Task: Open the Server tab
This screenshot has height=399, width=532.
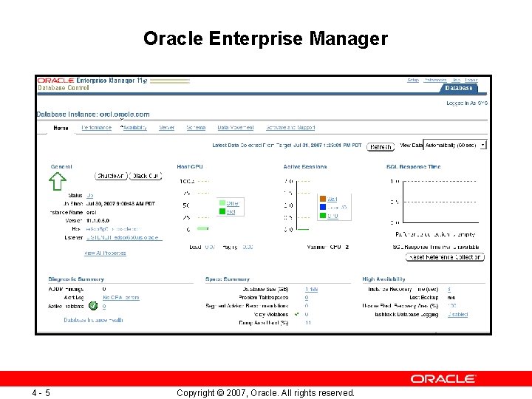Action: 166,128
